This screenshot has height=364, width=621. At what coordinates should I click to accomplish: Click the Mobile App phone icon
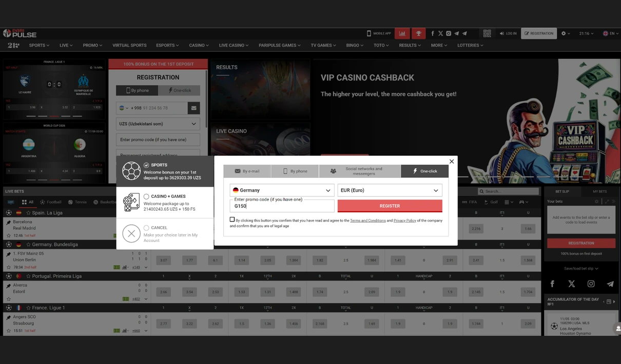point(368,33)
